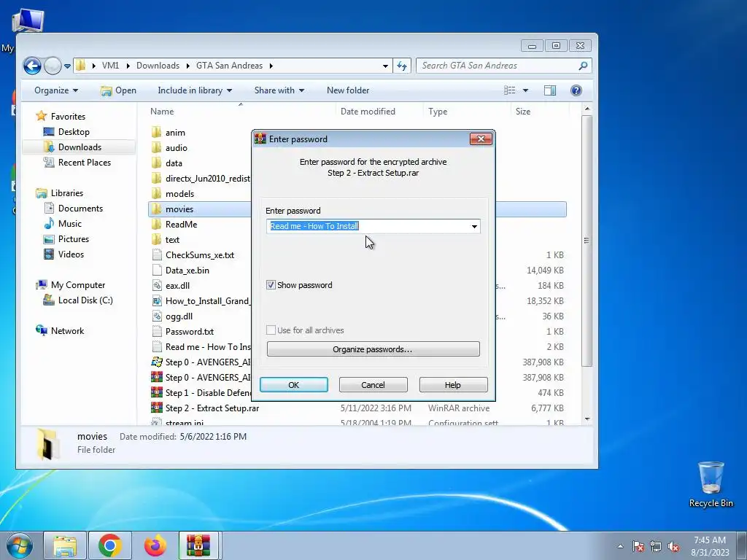Open Google Chrome from taskbar
747x560 pixels.
(x=109, y=545)
